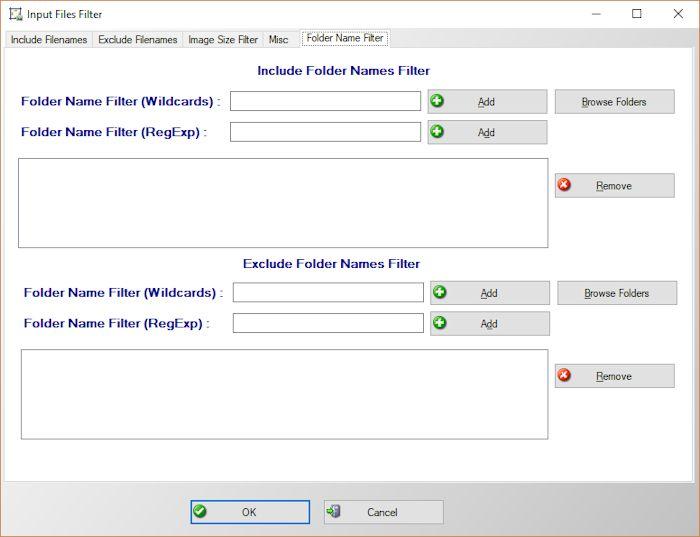Browse Folders for the Exclude filter
700x537 pixels.
point(616,293)
